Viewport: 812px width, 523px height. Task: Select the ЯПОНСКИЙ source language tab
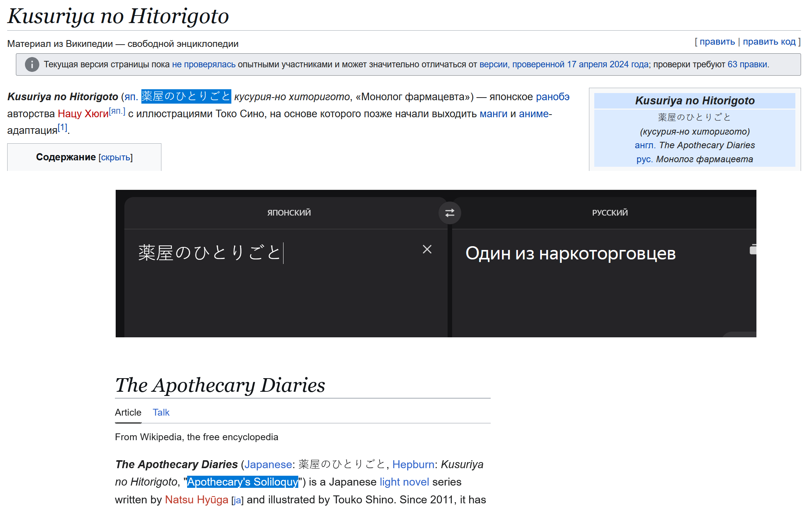pos(289,213)
